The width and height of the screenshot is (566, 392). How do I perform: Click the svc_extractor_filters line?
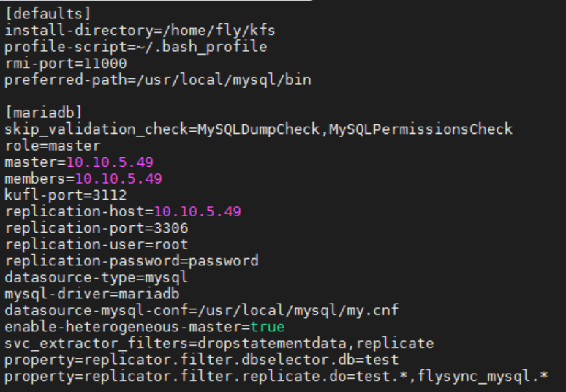click(219, 343)
